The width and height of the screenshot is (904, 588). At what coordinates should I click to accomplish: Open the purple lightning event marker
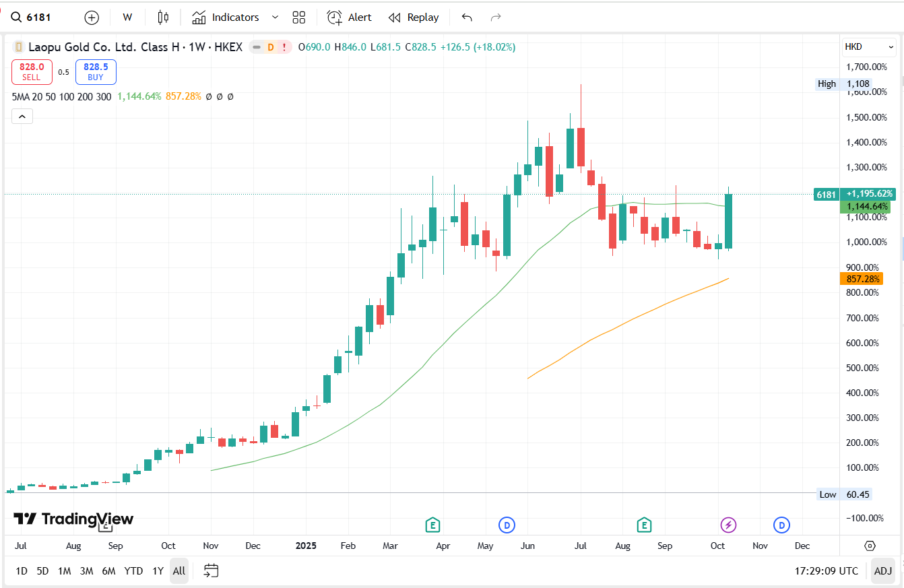pyautogui.click(x=728, y=525)
